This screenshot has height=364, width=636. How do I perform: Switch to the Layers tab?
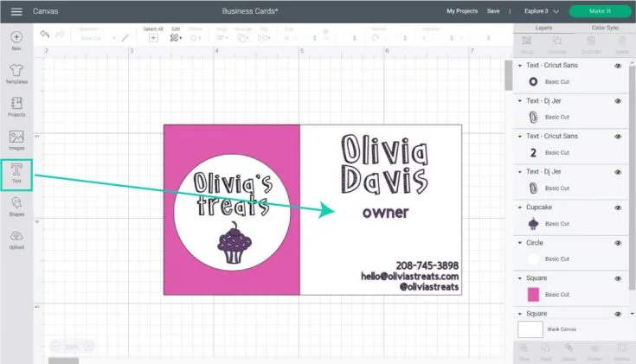coord(543,28)
